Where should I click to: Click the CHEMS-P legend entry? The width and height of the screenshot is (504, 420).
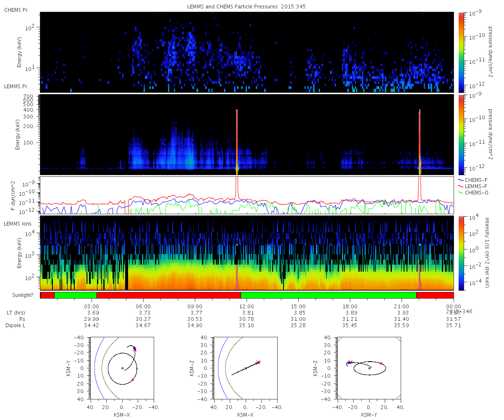click(473, 180)
